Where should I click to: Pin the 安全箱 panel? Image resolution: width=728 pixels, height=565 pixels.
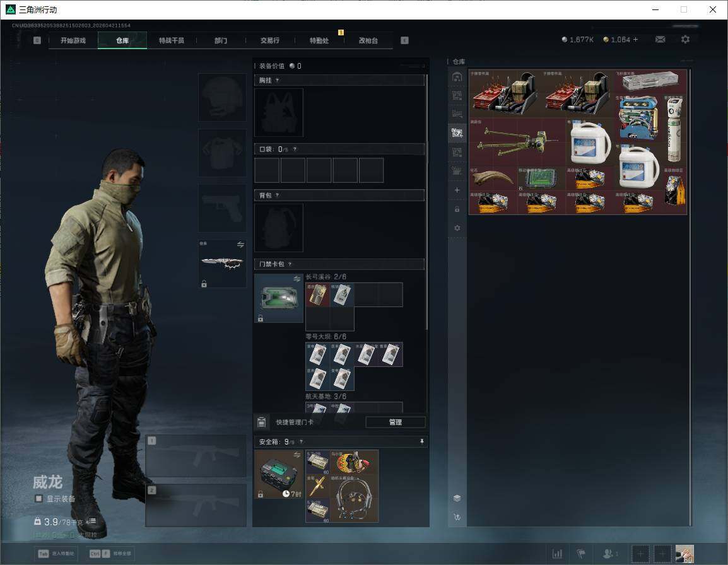(421, 441)
